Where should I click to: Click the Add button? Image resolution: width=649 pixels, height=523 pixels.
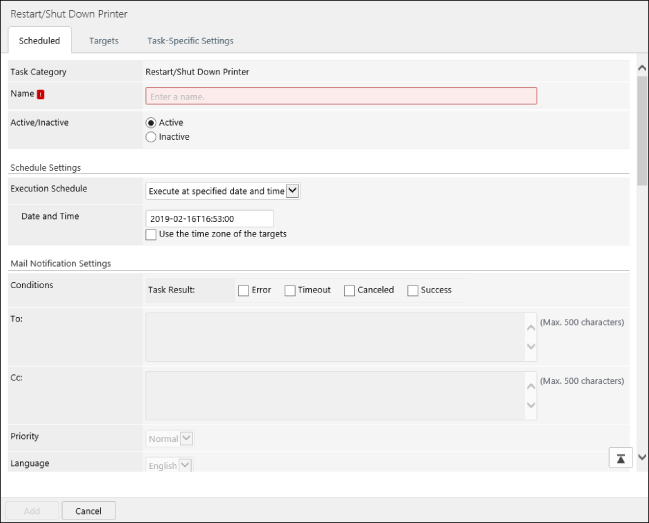point(32,510)
